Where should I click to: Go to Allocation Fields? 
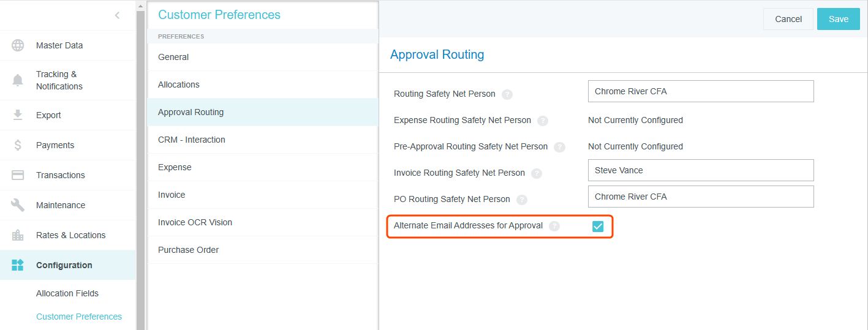[x=67, y=293]
